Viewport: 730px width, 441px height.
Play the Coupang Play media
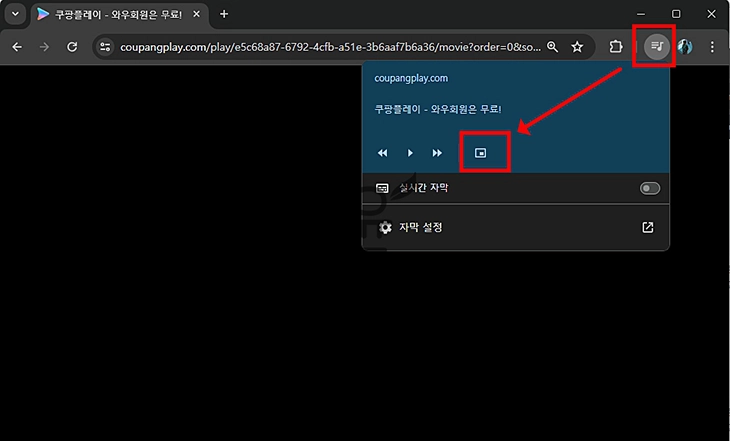[x=410, y=153]
